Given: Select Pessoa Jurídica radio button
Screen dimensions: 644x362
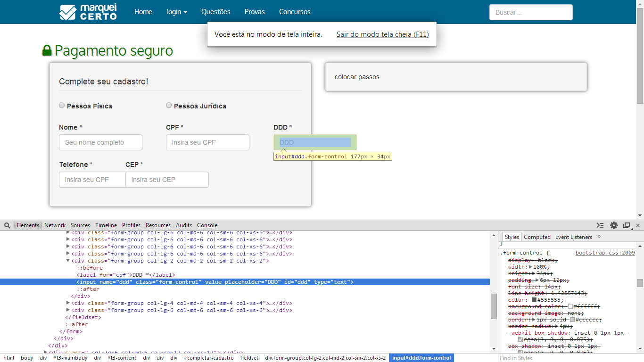Looking at the screenshot, I should pos(169,106).
